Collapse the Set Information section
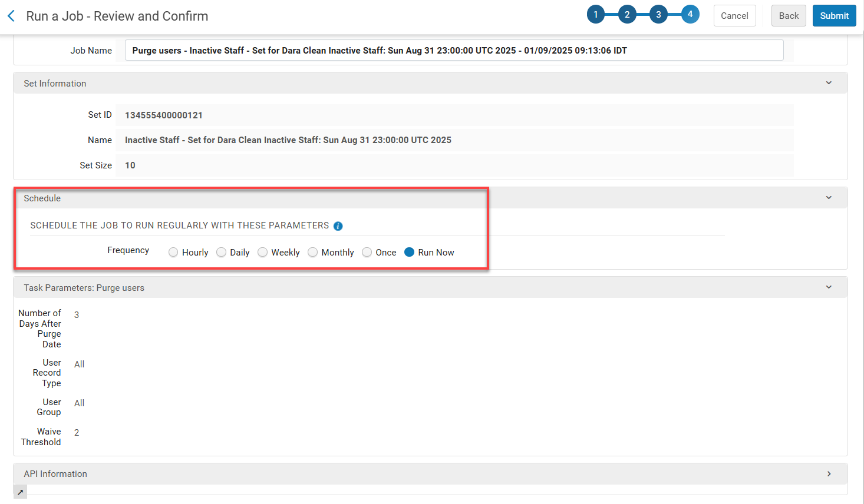Viewport: 864px width, 504px height. click(x=829, y=83)
